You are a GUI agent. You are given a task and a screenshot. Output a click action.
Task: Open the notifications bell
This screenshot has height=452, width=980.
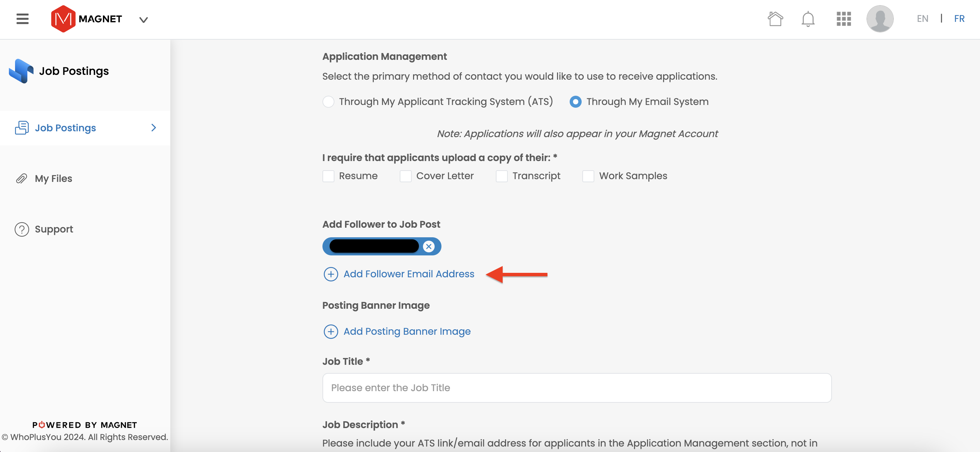tap(808, 19)
